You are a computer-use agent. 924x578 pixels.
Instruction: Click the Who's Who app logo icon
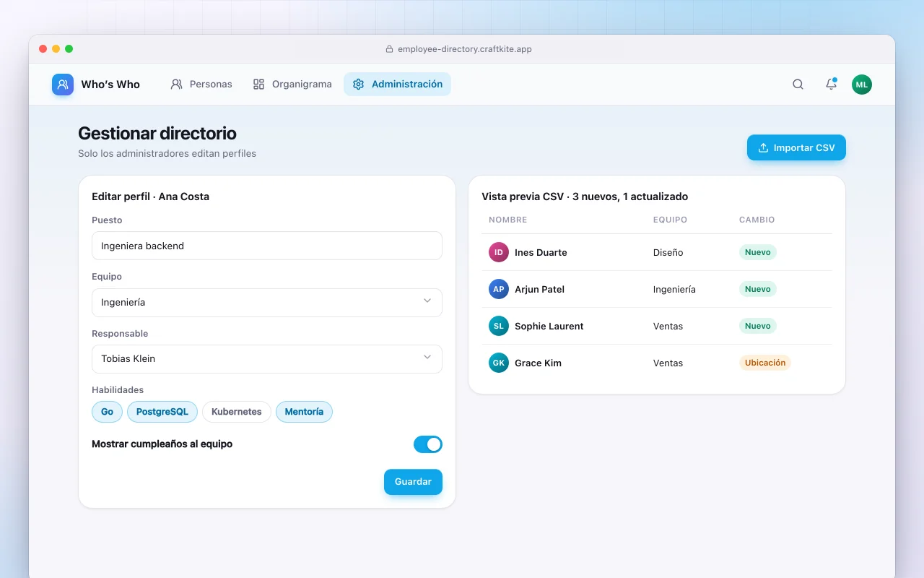tap(63, 85)
